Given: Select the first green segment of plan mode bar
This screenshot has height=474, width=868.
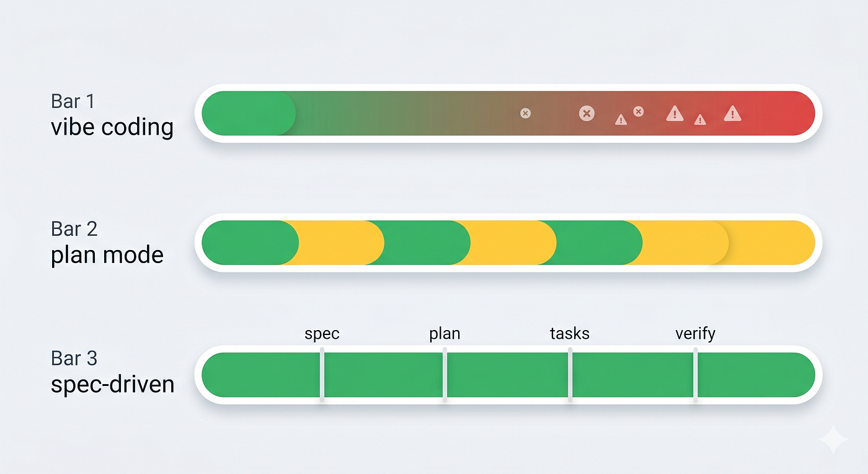Looking at the screenshot, I should pyautogui.click(x=250, y=243).
